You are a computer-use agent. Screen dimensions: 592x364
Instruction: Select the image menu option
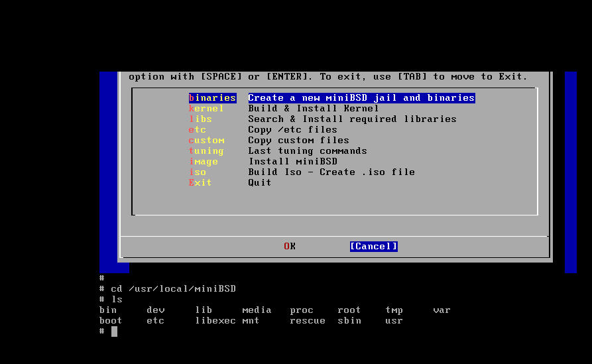coord(204,162)
